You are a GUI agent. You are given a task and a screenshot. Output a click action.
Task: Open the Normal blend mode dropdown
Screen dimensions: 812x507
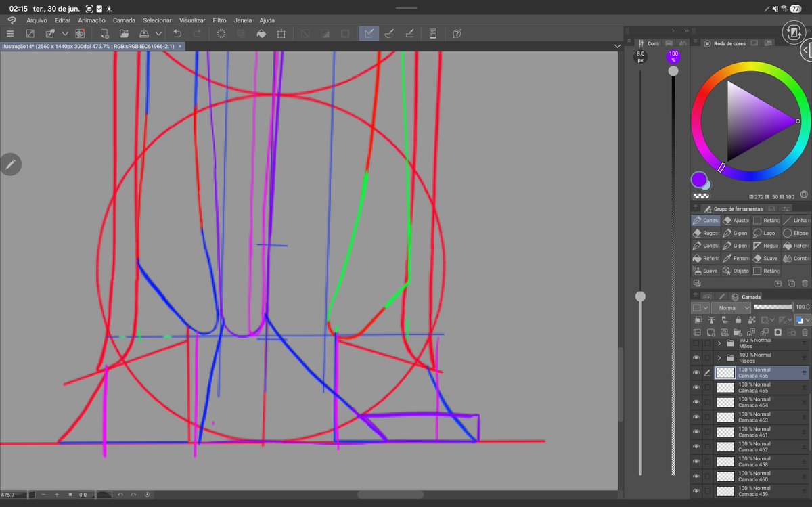731,307
